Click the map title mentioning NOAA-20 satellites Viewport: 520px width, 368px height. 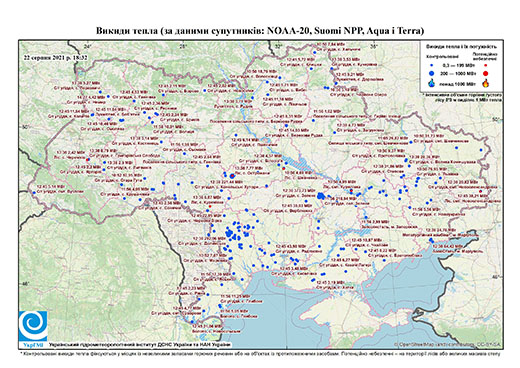click(260, 31)
